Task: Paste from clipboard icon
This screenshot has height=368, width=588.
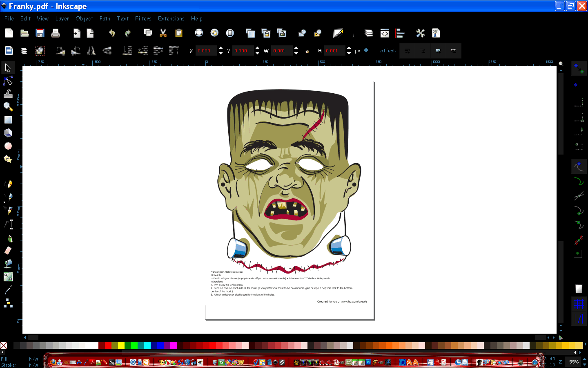Action: (x=178, y=33)
